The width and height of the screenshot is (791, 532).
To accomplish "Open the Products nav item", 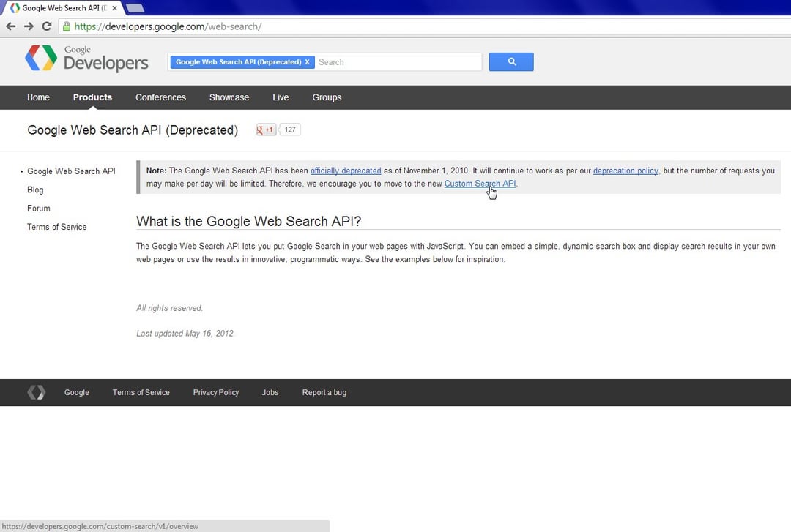I will tap(92, 97).
